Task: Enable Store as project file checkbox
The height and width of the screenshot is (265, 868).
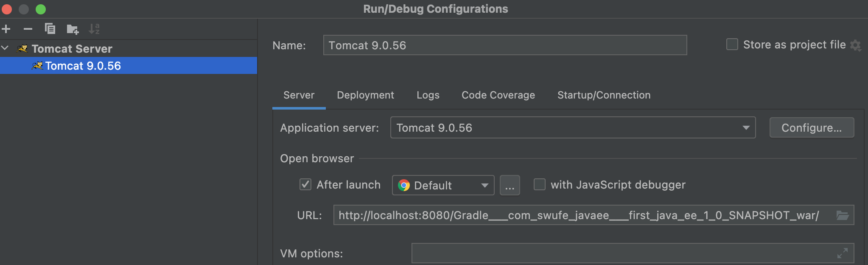Action: pyautogui.click(x=732, y=45)
